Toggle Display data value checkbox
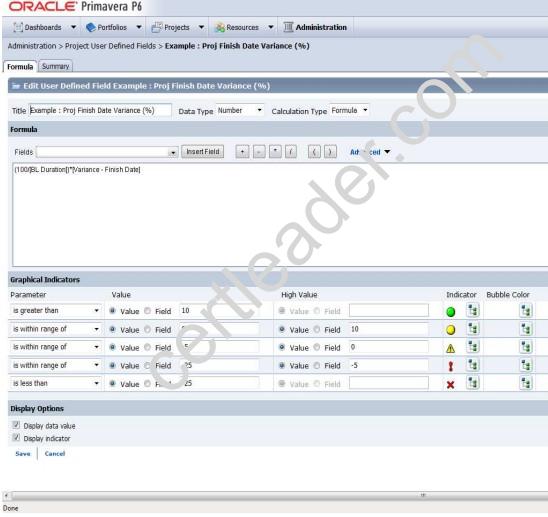548x517 pixels. pos(16,425)
